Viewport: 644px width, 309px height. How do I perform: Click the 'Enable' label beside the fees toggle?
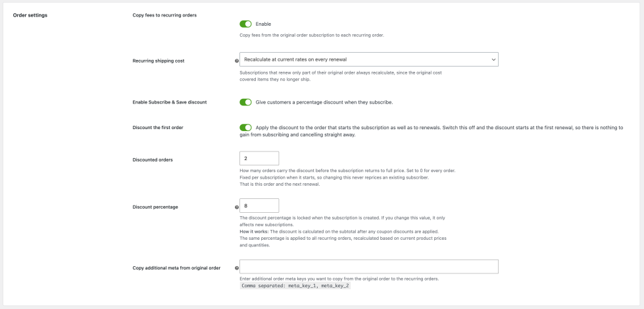[263, 24]
